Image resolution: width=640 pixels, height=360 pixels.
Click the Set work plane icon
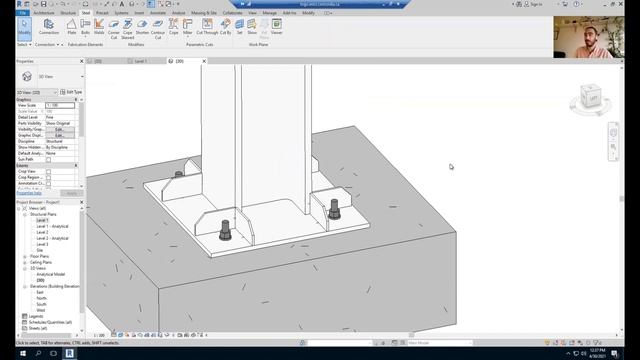240,27
